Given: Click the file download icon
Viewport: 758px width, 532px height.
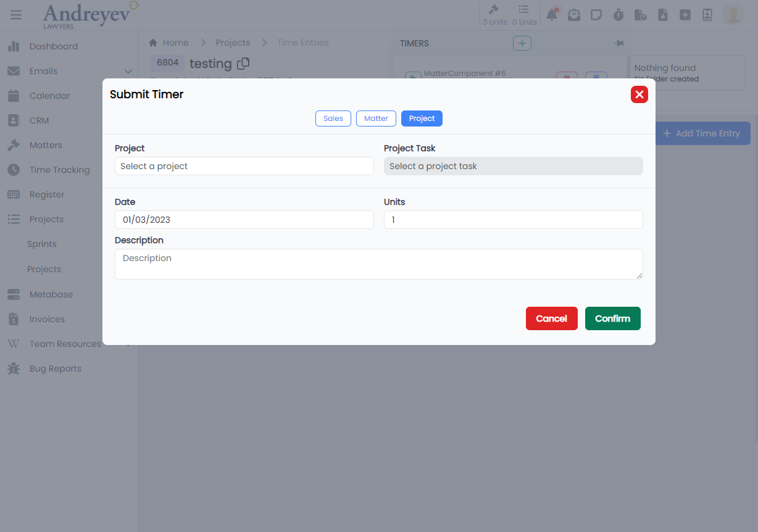Looking at the screenshot, I should [x=663, y=15].
